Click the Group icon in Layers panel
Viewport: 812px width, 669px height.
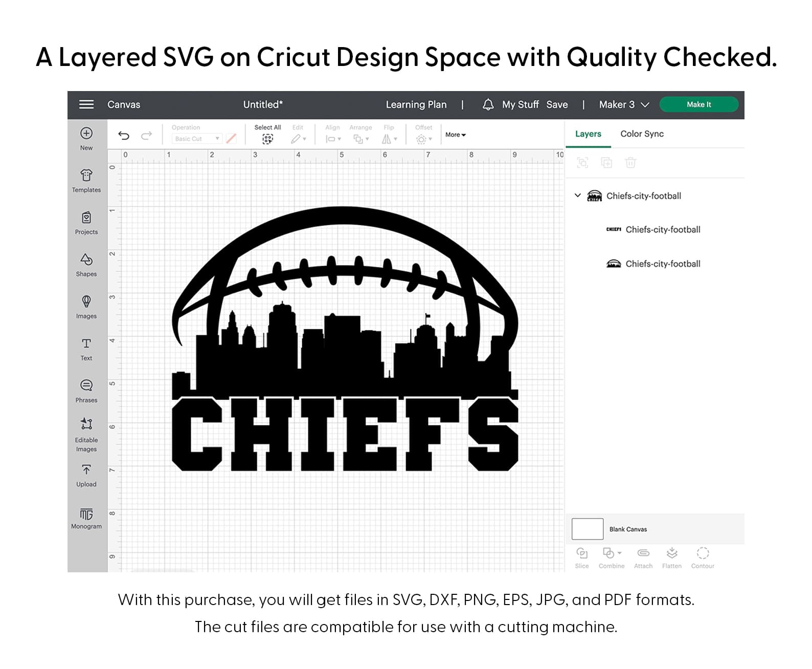582,163
